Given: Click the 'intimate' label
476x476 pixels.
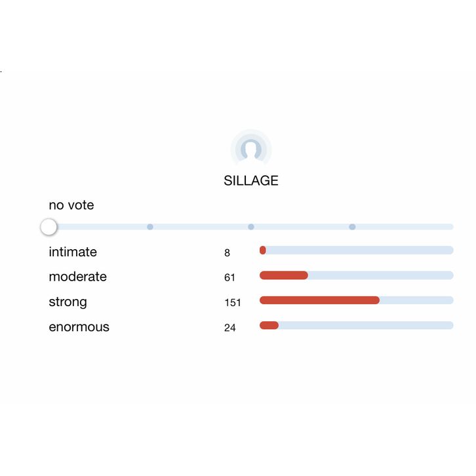Looking at the screenshot, I should pyautogui.click(x=73, y=252).
